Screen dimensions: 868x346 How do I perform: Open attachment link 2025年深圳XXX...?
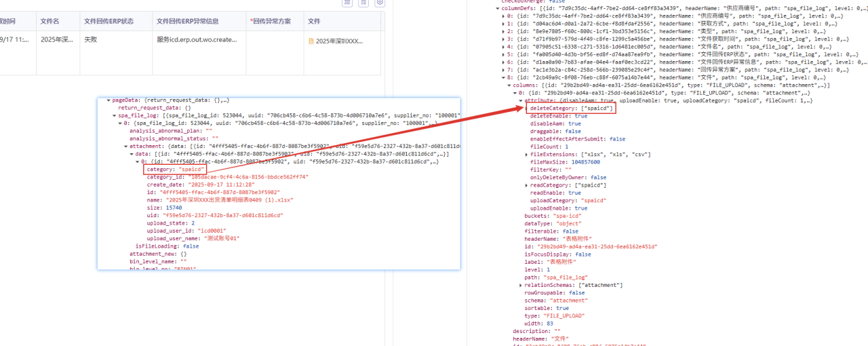click(x=339, y=41)
